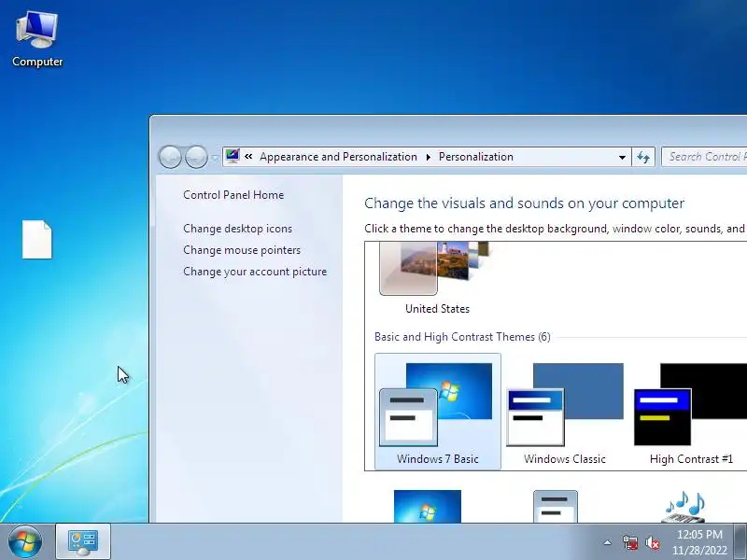Refresh the Personalization page
The height and width of the screenshot is (560, 747).
643,157
